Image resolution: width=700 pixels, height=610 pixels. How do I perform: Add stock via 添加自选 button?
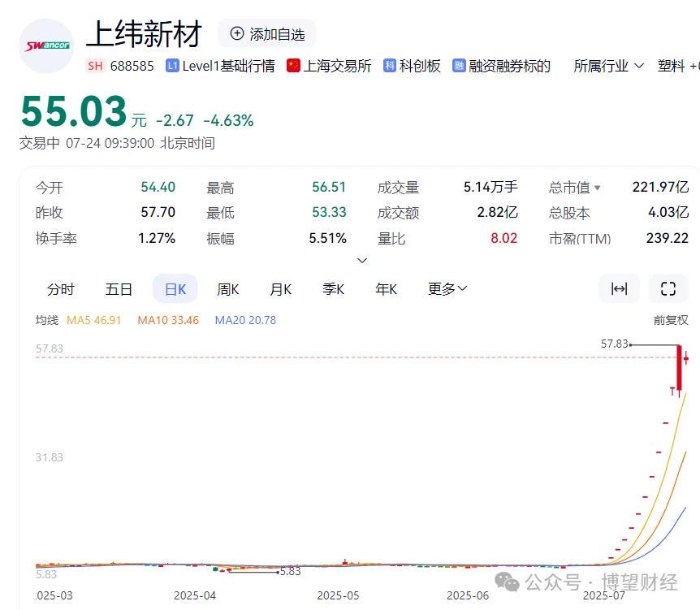tap(267, 33)
